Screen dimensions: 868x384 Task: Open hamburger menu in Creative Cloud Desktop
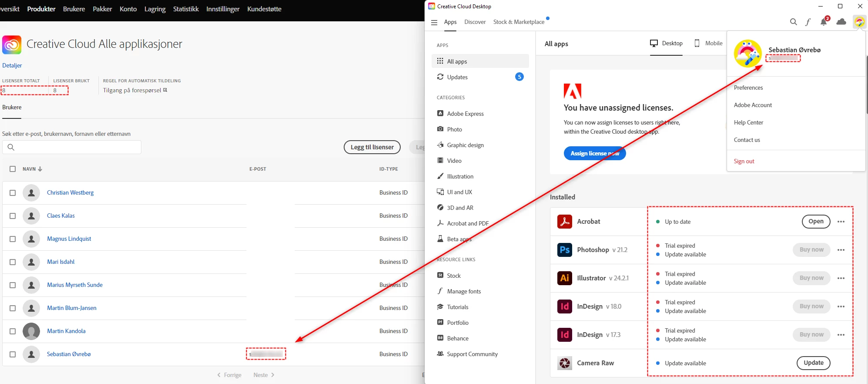pyautogui.click(x=434, y=22)
